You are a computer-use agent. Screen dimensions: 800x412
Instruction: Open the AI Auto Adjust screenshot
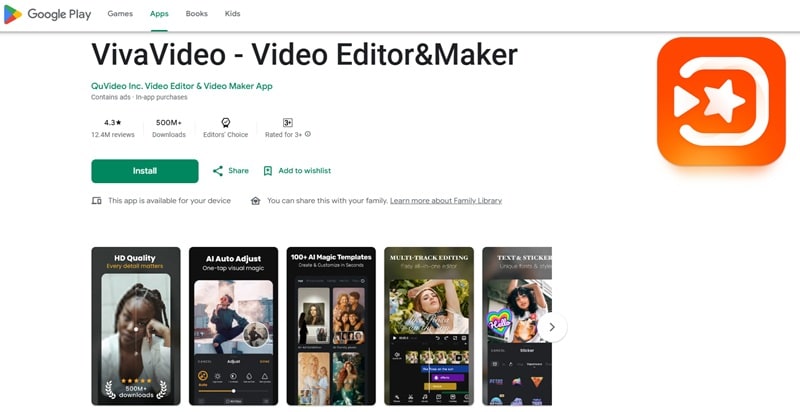233,326
